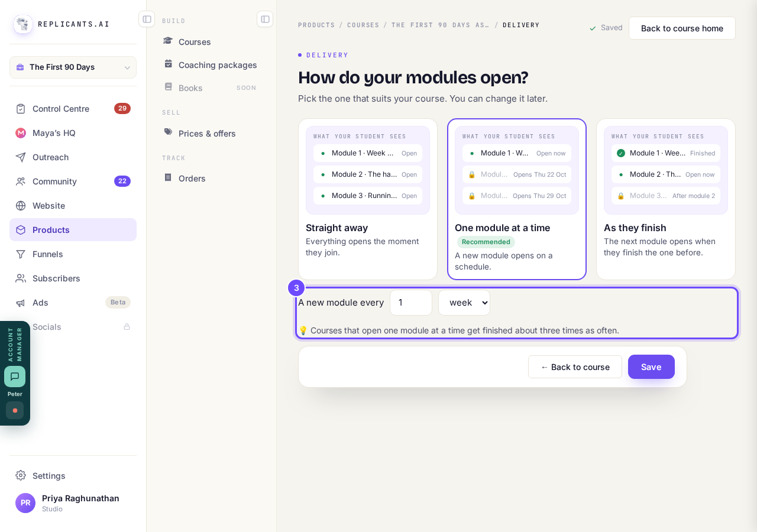The height and width of the screenshot is (532, 757).
Task: Click the Orders receipt icon
Action: pos(169,177)
